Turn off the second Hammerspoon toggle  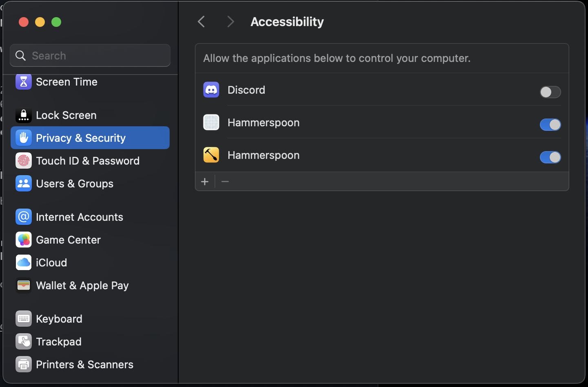[550, 157]
